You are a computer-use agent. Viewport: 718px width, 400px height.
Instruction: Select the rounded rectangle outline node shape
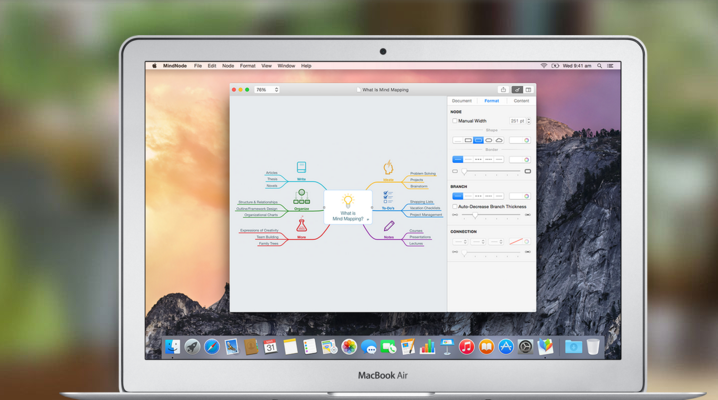[x=468, y=141]
